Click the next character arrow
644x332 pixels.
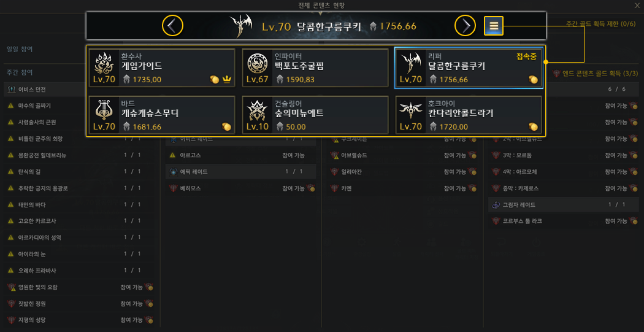pyautogui.click(x=465, y=26)
